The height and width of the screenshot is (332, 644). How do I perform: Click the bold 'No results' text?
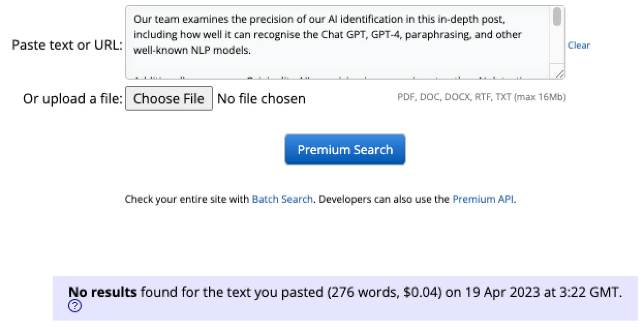(x=102, y=292)
